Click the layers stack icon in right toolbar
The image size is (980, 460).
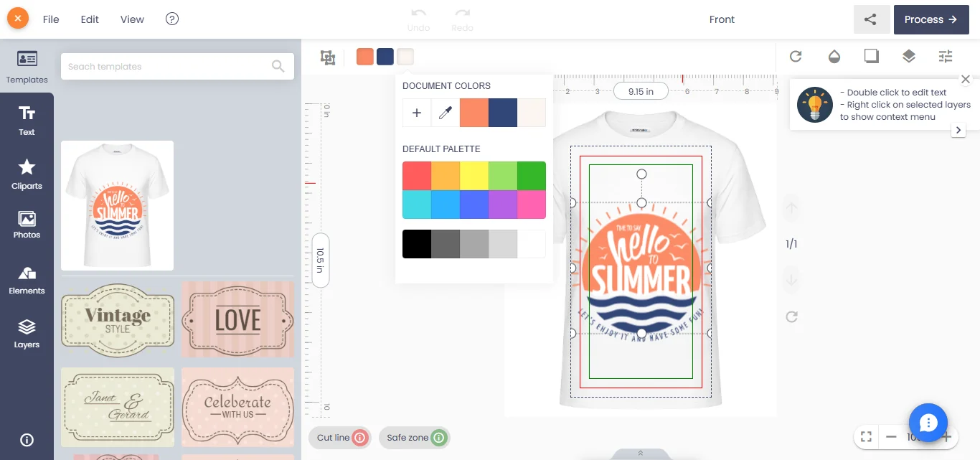909,56
